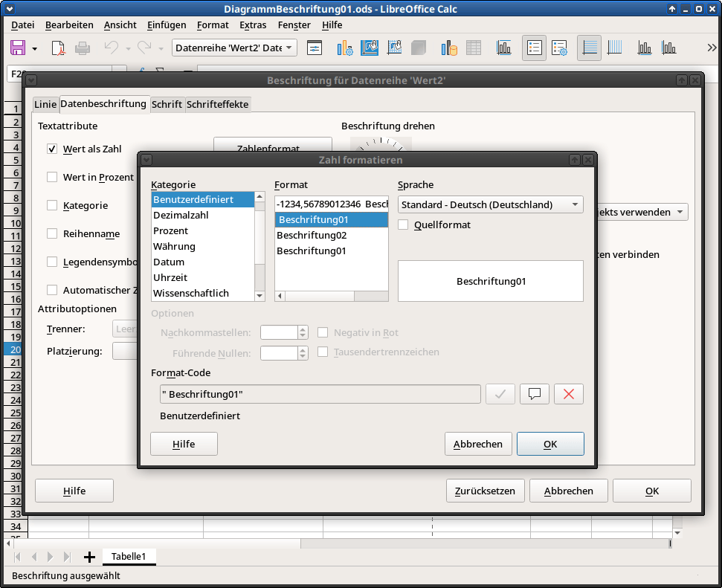
Task: Click the chart Titles icon
Action: [503, 48]
